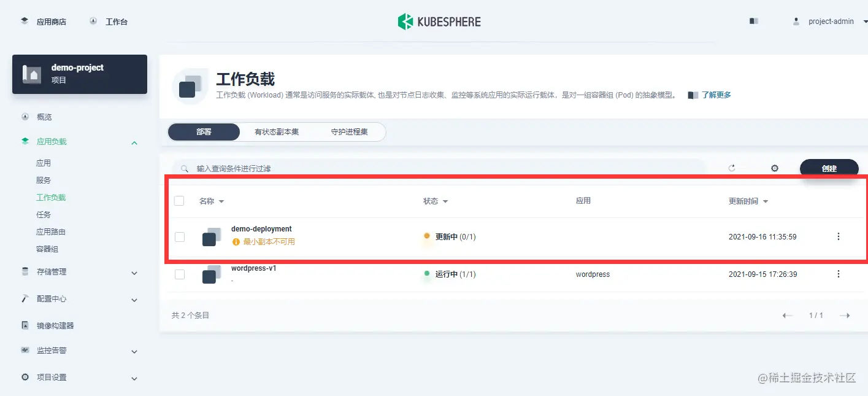This screenshot has height=396, width=868.
Task: Click the warning icon beside 最小副本不可用
Action: coord(236,242)
